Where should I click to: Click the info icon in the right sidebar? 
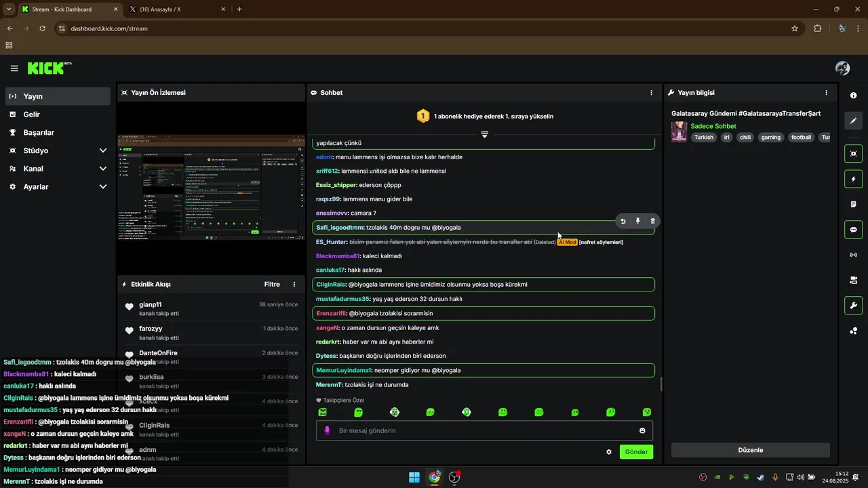point(853,96)
